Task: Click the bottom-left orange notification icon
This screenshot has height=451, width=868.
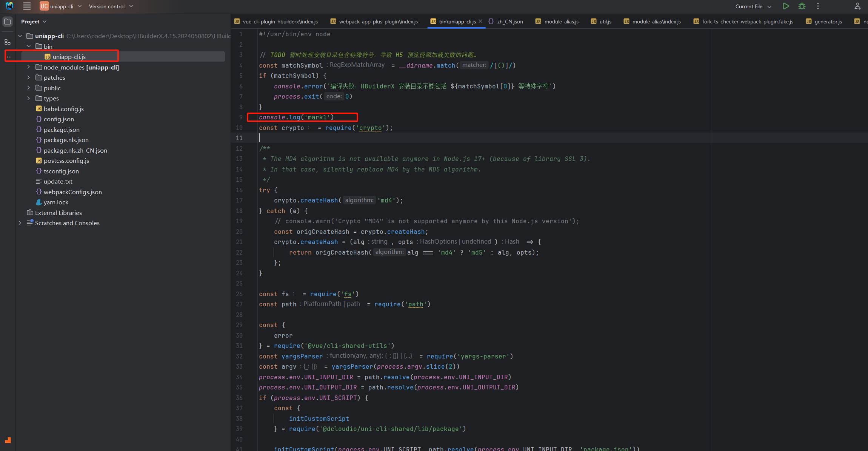Action: [x=8, y=440]
